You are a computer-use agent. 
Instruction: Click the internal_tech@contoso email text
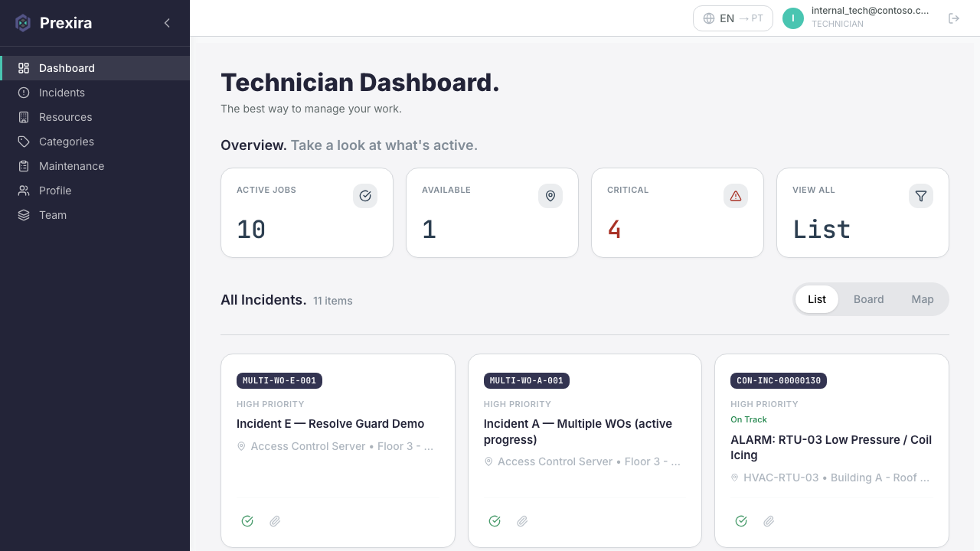click(870, 11)
